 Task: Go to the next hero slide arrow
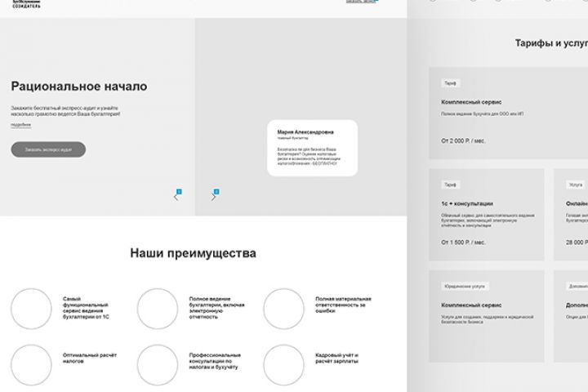click(213, 197)
